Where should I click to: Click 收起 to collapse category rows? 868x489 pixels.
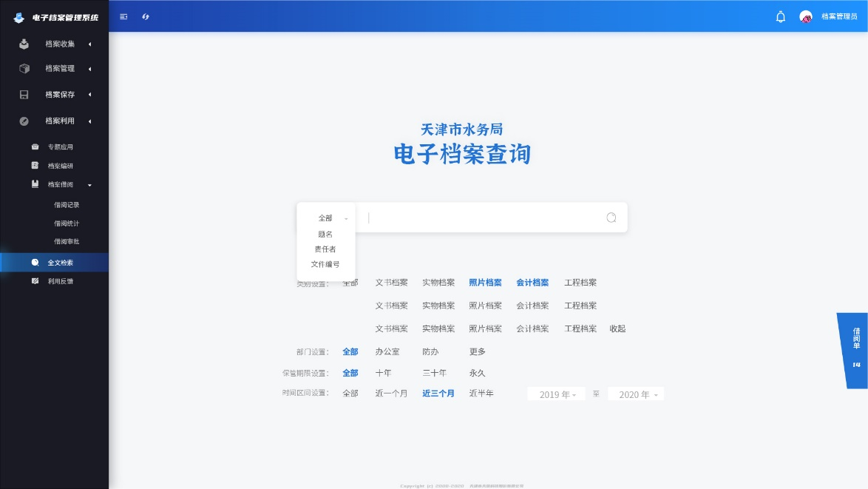tap(617, 328)
